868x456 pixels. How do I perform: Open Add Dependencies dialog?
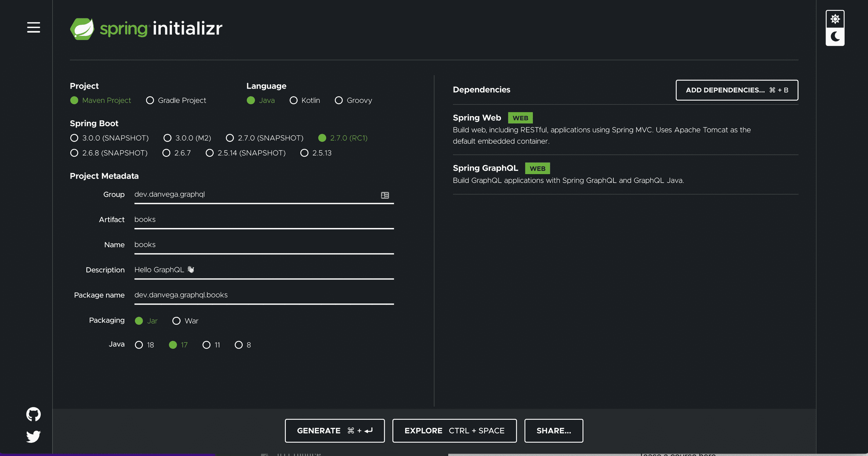click(x=736, y=90)
